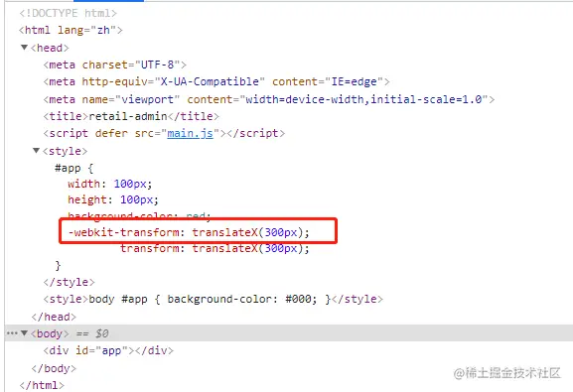
Task: Select the closing head tag
Action: coord(54,317)
